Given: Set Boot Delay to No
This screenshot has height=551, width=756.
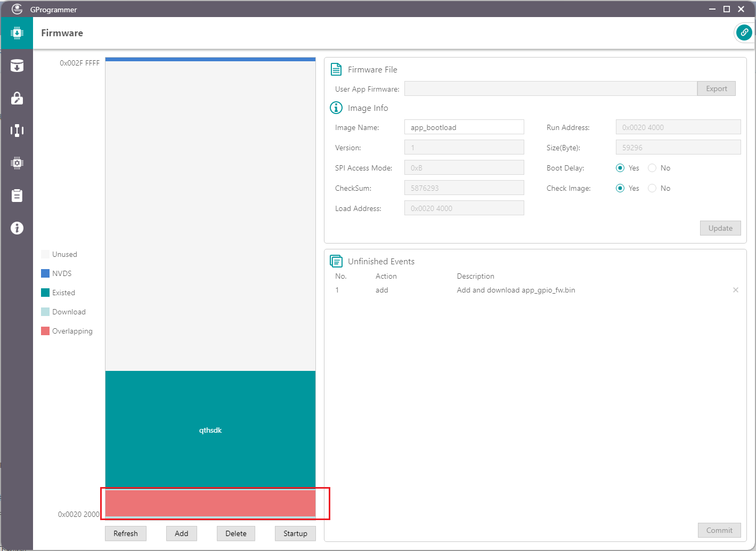Looking at the screenshot, I should click(x=652, y=168).
